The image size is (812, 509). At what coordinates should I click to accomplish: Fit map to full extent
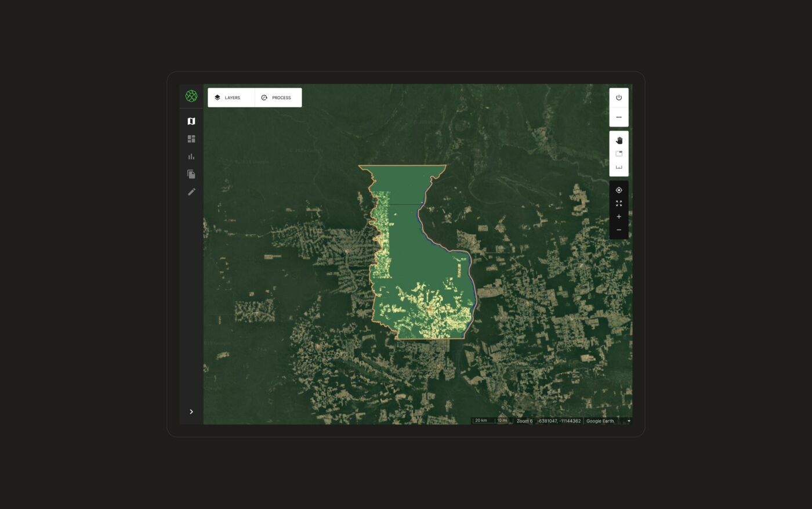pyautogui.click(x=619, y=203)
